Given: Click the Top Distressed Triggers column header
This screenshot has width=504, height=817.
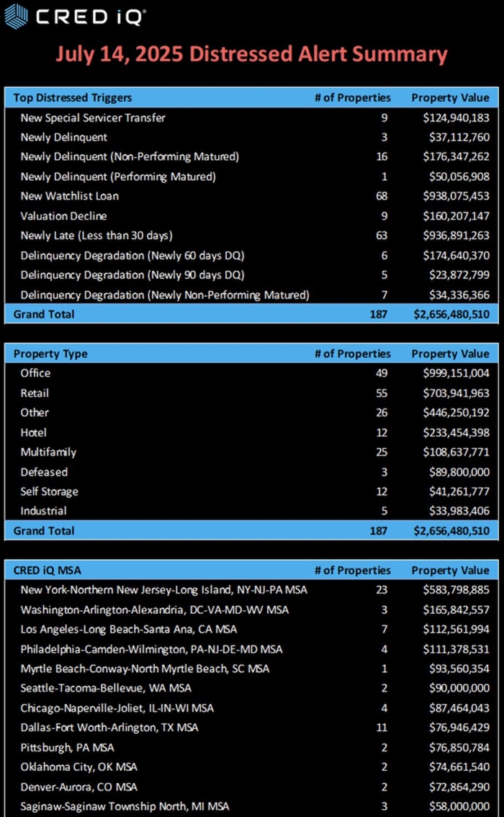Looking at the screenshot, I should [73, 97].
